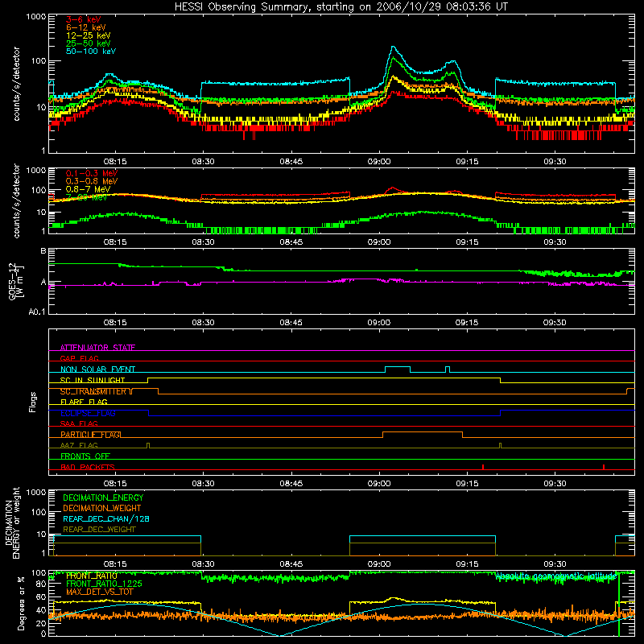The height and width of the screenshot is (644, 644).
Task: Click the 09:30 tick label under the MeV panel
Action: [555, 242]
